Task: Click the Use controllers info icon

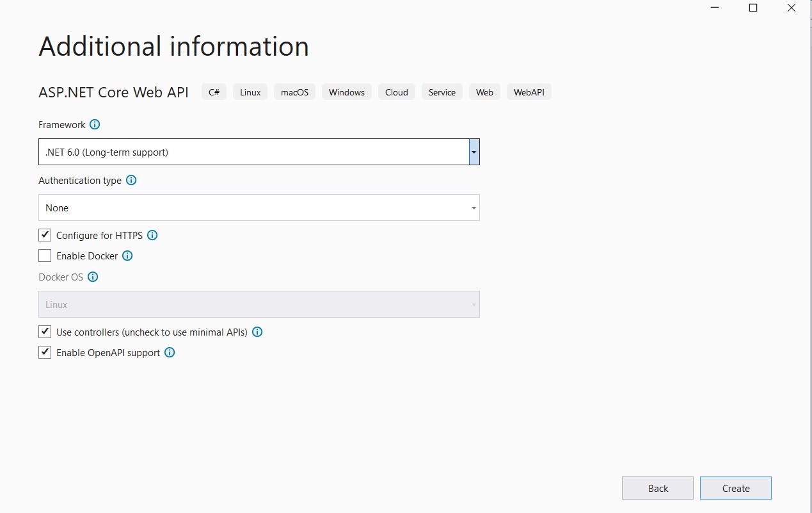Action: (257, 332)
